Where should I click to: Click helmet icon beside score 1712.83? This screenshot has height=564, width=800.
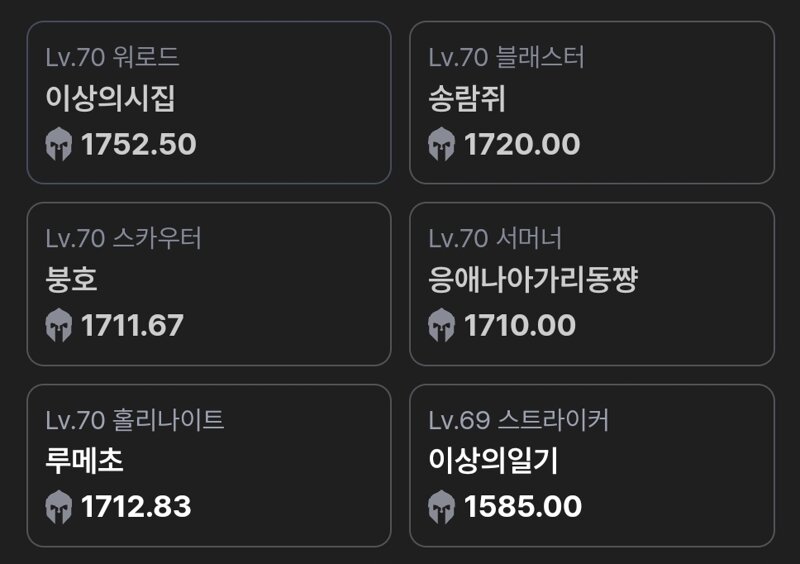coord(59,507)
